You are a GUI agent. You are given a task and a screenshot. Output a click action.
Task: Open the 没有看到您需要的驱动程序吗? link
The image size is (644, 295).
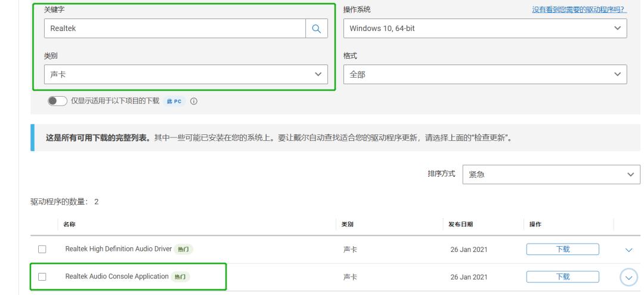[579, 10]
